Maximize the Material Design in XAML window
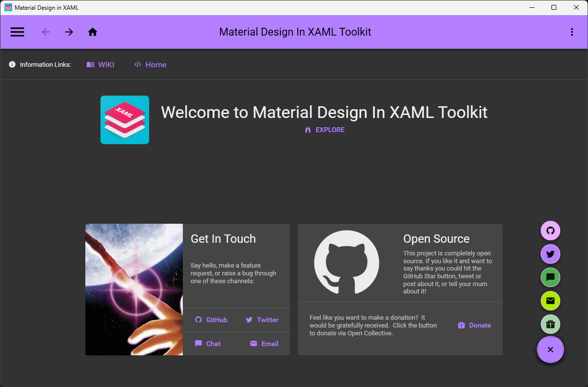The image size is (588, 387). 554,7
